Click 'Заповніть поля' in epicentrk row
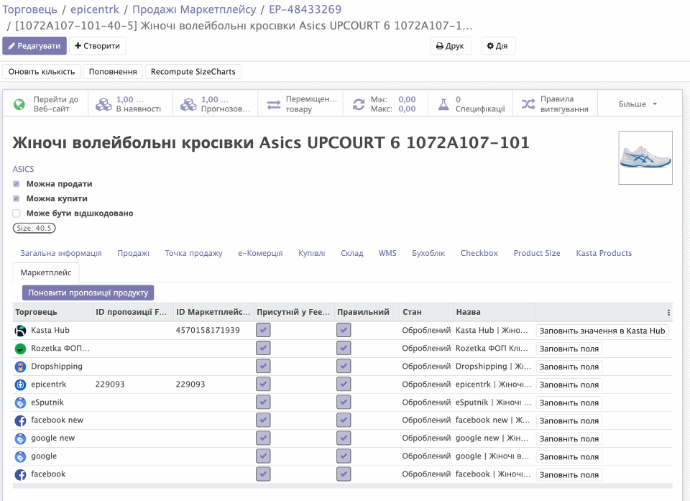690x501 pixels. point(569,385)
